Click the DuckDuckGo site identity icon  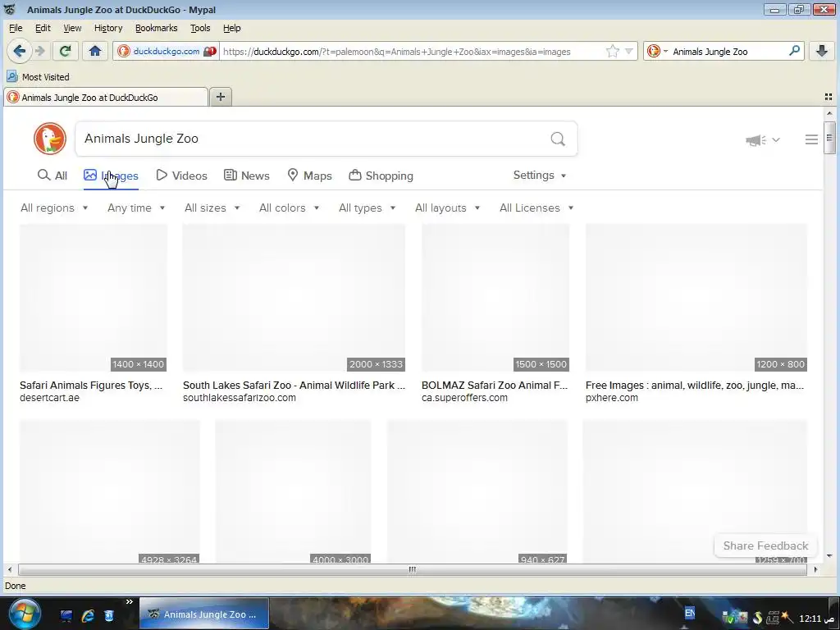point(124,51)
